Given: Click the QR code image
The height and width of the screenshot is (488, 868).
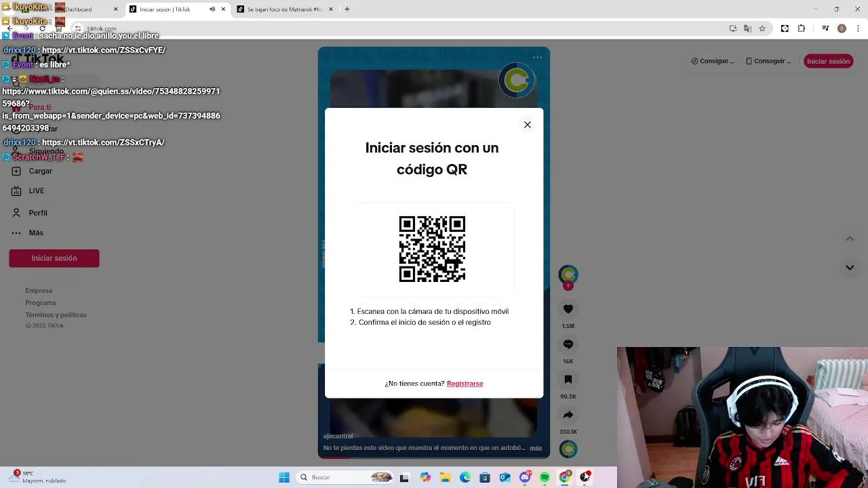Looking at the screenshot, I should 432,249.
